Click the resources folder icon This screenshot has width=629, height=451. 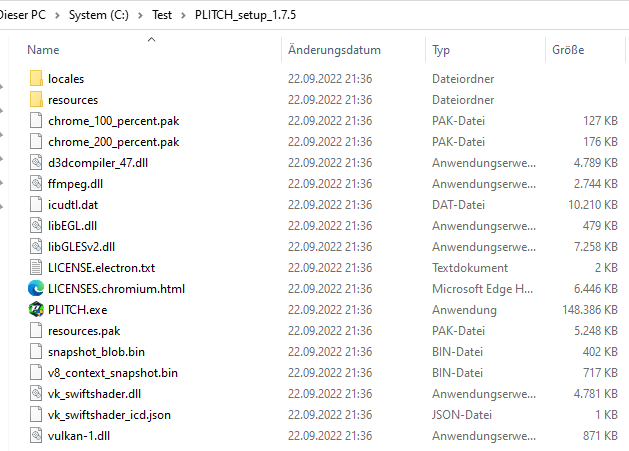(36, 99)
